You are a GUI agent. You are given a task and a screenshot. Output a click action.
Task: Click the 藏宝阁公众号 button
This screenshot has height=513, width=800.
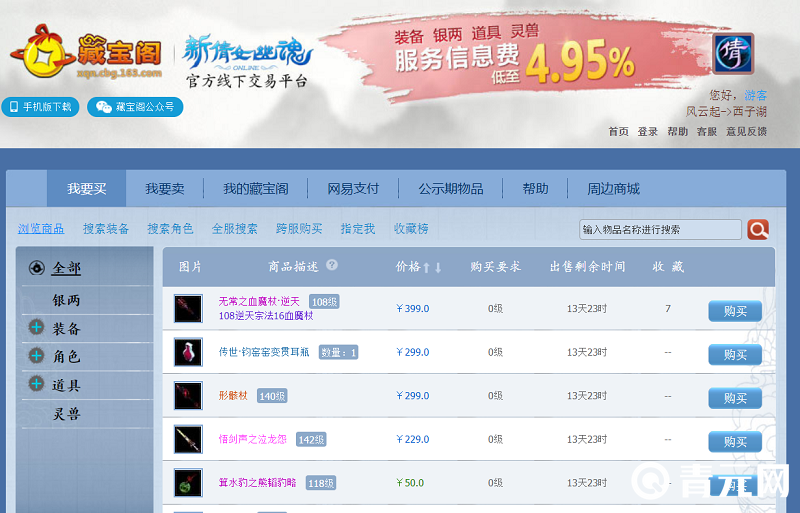pos(135,107)
